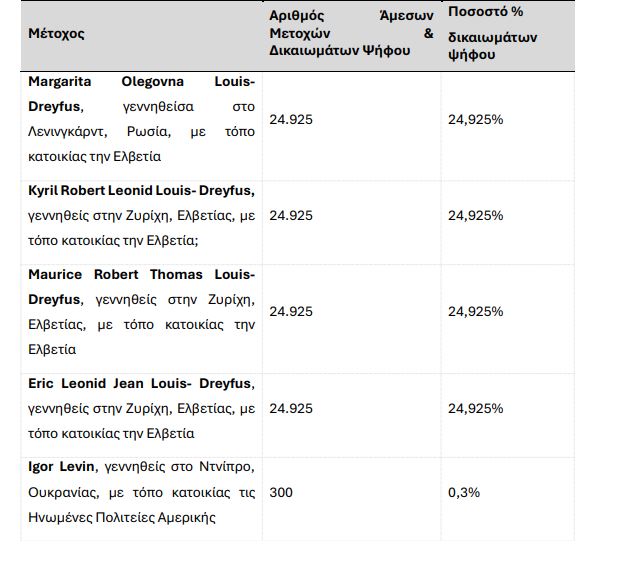Select the name Kyril Robert Leonid Louis-Dreyfus
This screenshot has height=572, width=636.
tap(141, 191)
